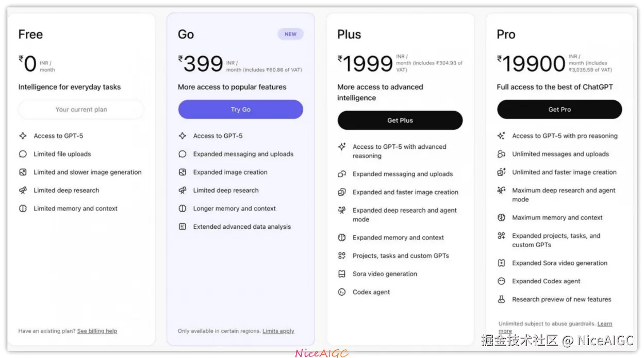Click Sora video generation icon in Plus

pyautogui.click(x=341, y=274)
